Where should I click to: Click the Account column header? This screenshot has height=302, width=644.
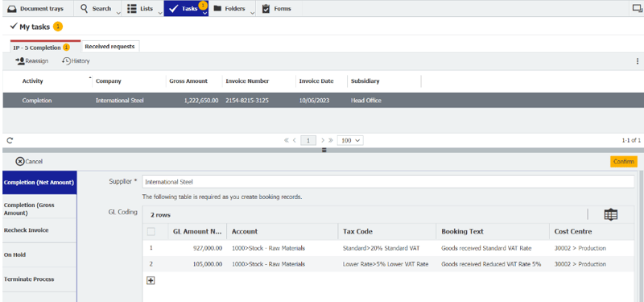[283, 231]
